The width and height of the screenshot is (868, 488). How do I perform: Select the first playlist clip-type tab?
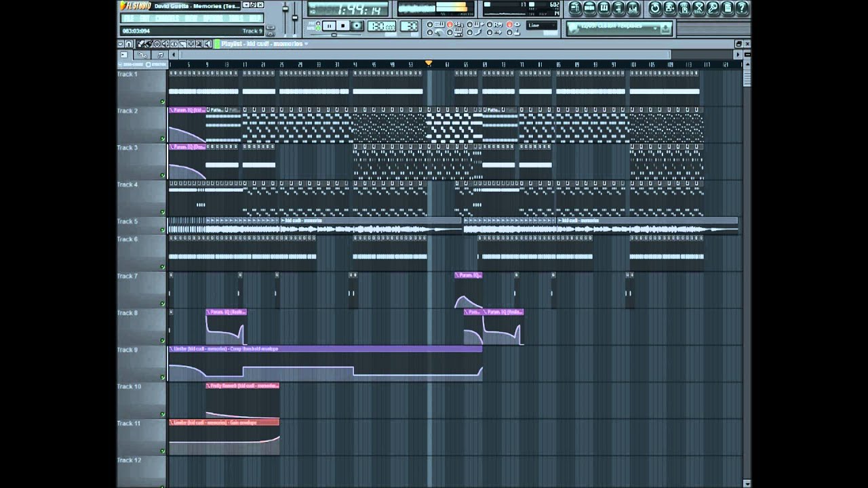pyautogui.click(x=124, y=55)
